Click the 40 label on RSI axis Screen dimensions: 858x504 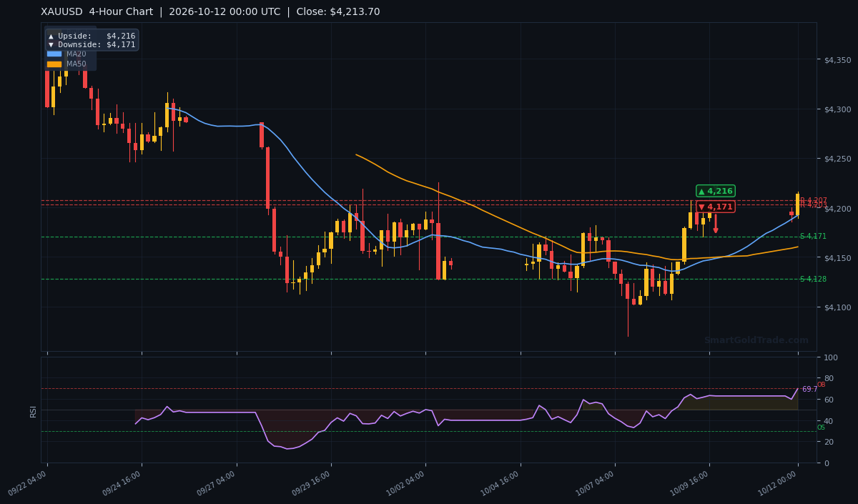pyautogui.click(x=829, y=421)
